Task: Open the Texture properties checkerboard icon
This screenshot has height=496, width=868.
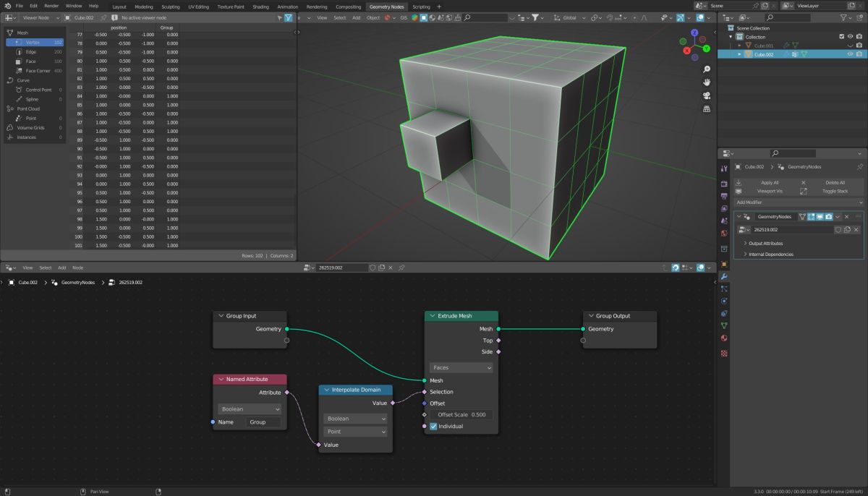Action: 724,353
